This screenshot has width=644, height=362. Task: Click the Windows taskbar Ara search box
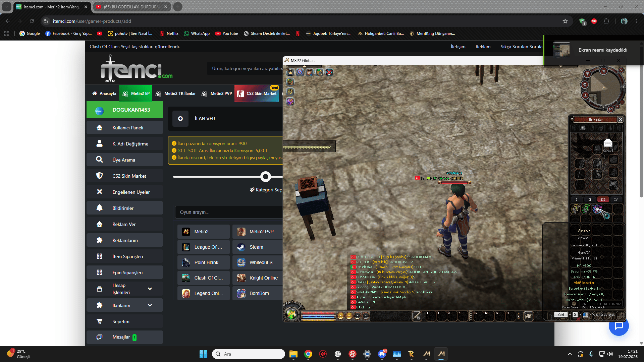[x=249, y=354]
